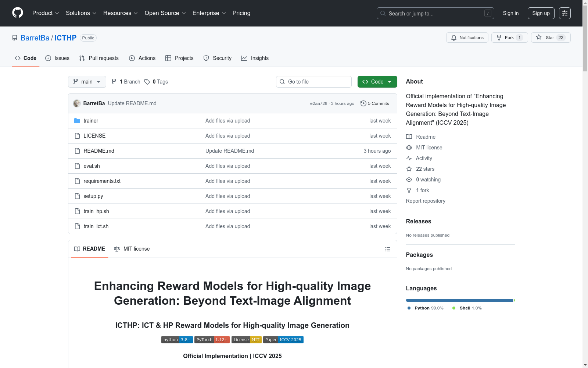Open the GitHub homepage logo
Screen dimensions: 588x368
tap(18, 13)
